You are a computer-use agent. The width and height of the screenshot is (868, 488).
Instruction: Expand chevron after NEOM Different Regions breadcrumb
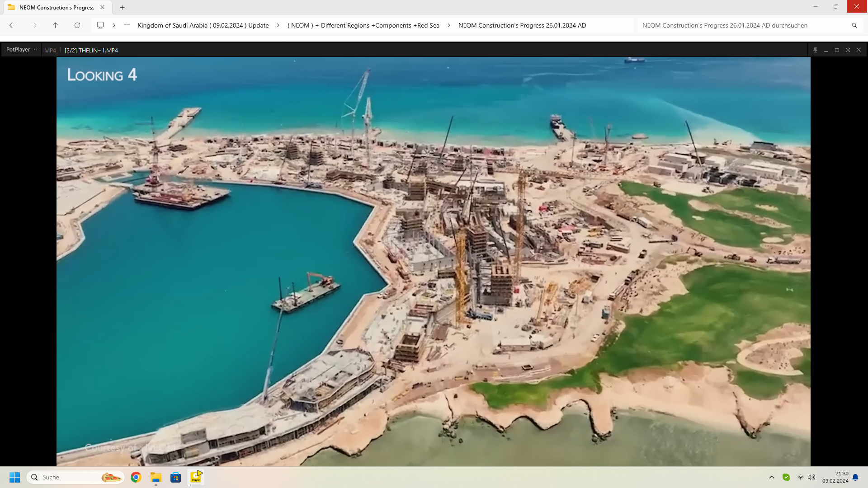(449, 25)
